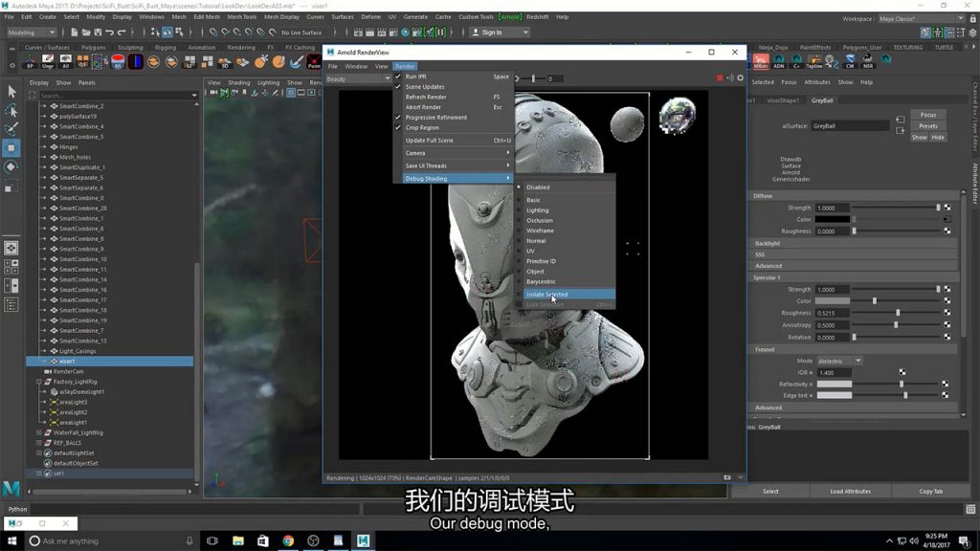Click the New Scene icon in the status line
This screenshot has height=551, width=980.
point(75,32)
